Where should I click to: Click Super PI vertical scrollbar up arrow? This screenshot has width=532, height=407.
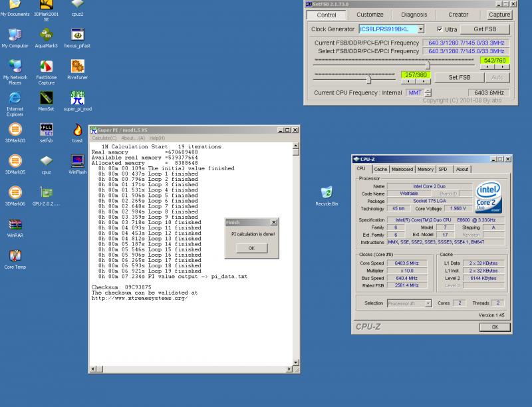[296, 146]
